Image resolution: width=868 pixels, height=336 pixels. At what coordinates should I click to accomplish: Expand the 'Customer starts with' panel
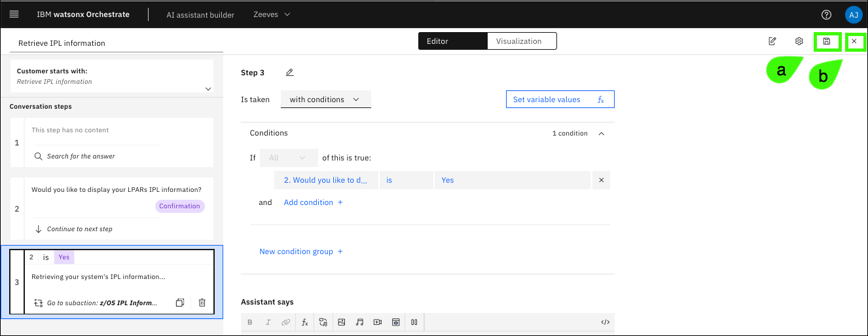click(208, 88)
